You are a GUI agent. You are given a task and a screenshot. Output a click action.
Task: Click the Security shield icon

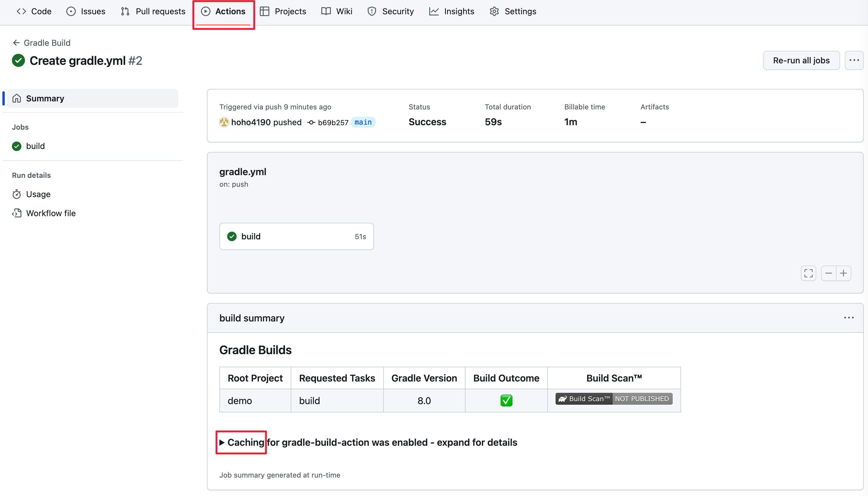point(372,11)
